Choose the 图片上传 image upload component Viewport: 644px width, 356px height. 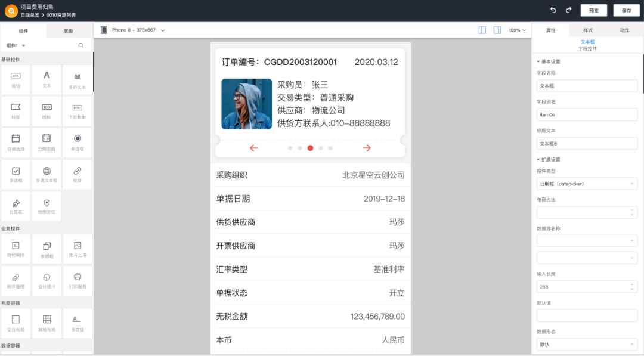coord(78,249)
